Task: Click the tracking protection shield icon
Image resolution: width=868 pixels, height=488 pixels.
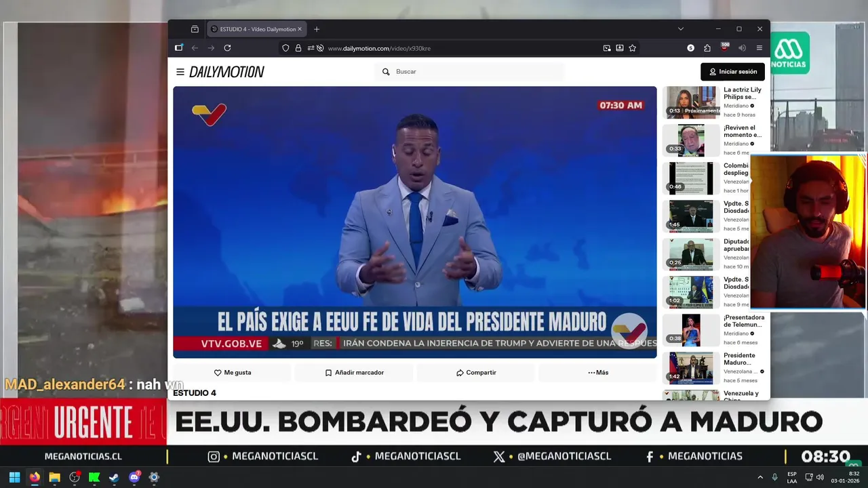Action: click(x=285, y=48)
